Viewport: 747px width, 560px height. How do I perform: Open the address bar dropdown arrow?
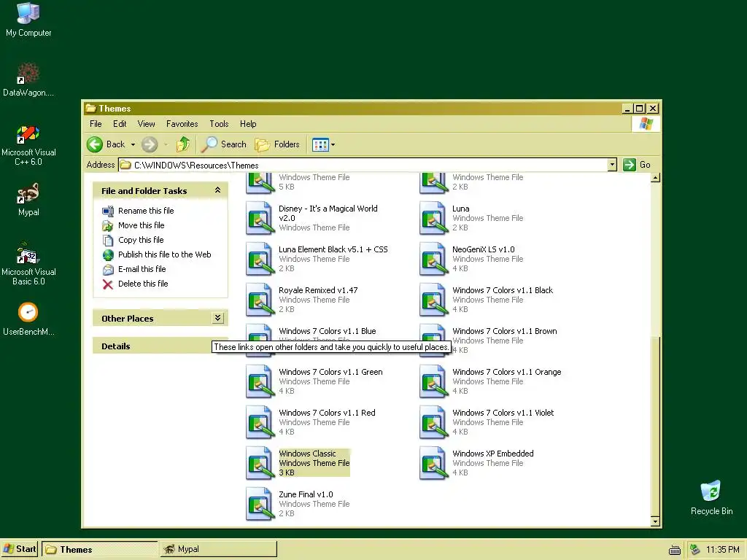612,165
